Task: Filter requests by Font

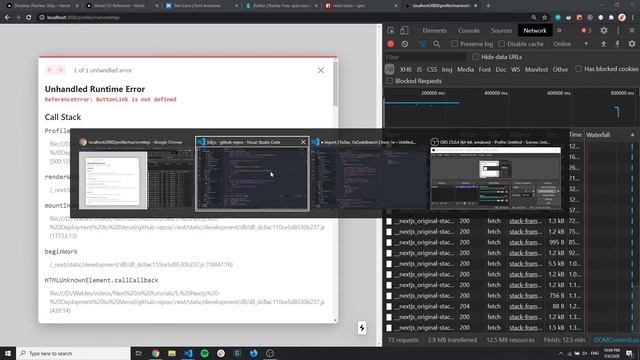Action: click(x=484, y=69)
